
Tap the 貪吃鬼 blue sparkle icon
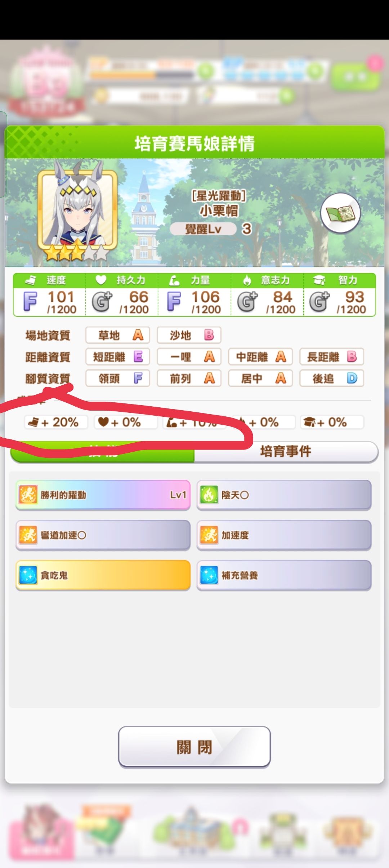(28, 575)
